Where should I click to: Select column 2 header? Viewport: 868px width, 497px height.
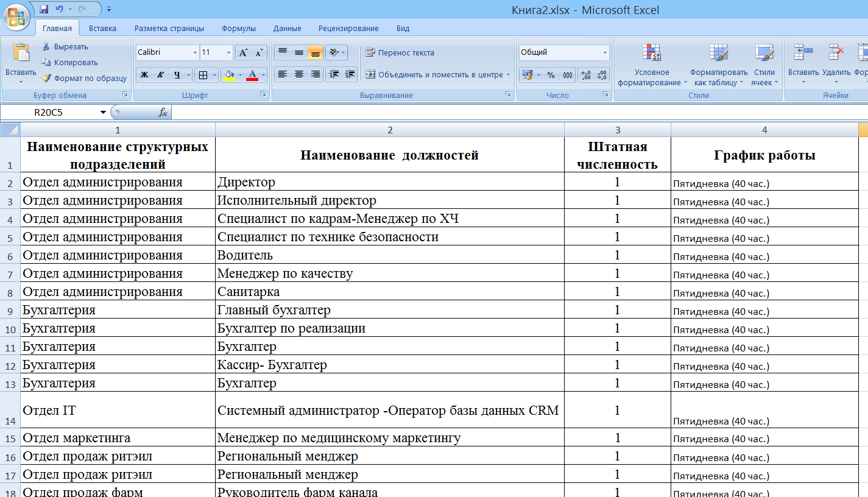click(x=390, y=130)
